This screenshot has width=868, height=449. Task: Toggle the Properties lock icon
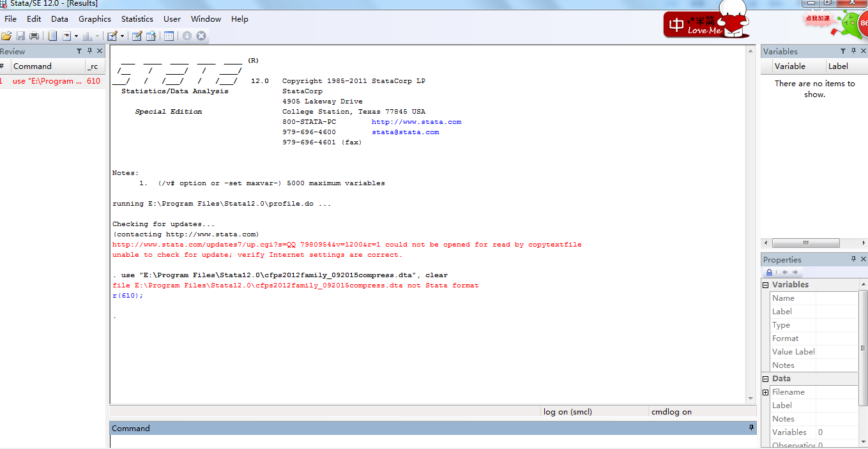[x=770, y=272]
